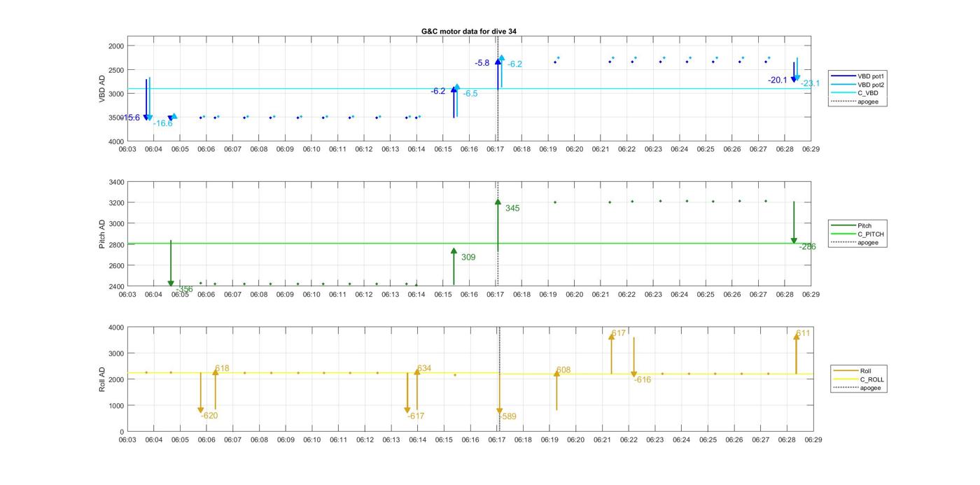Click the light blue '-6.5' data label

point(470,94)
